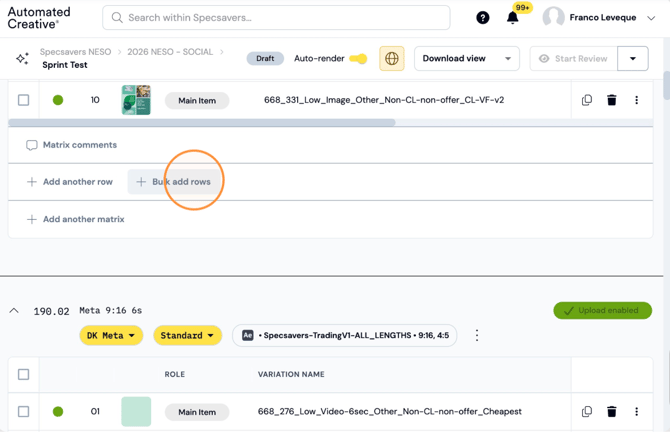Click the ROLE column header
Screen dimensions: 670x434
tap(174, 374)
